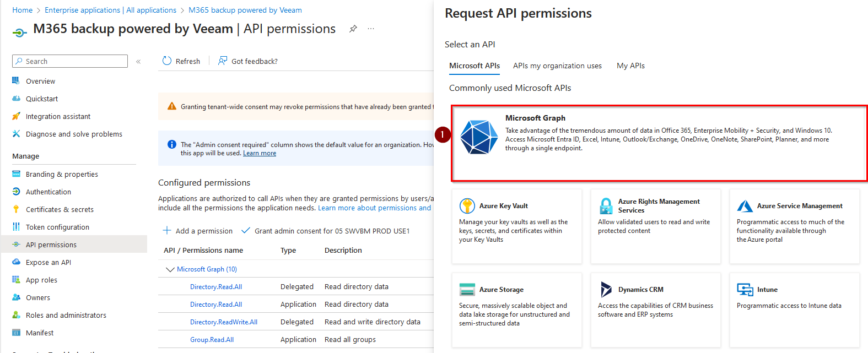Viewport: 868px width, 353px height.
Task: Click the Certificates & secrets key icon
Action: coord(16,209)
